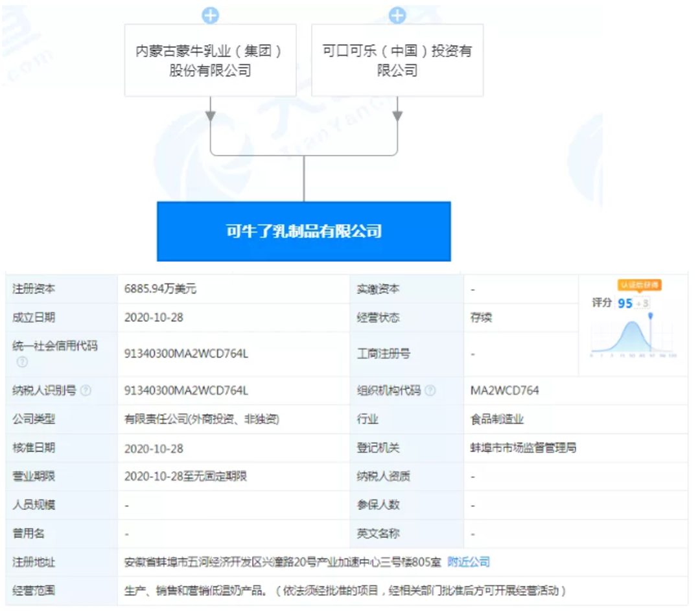Image resolution: width=700 pixels, height=611 pixels.
Task: Click the 工商注册号 label
Action: point(384,354)
